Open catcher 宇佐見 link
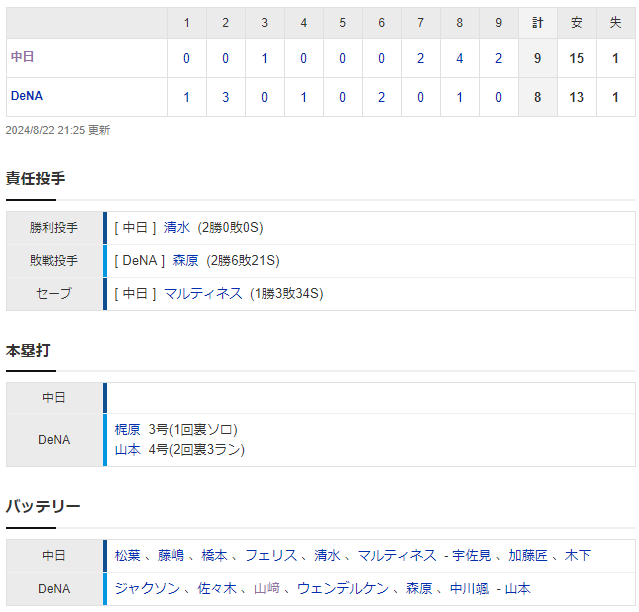 472,555
